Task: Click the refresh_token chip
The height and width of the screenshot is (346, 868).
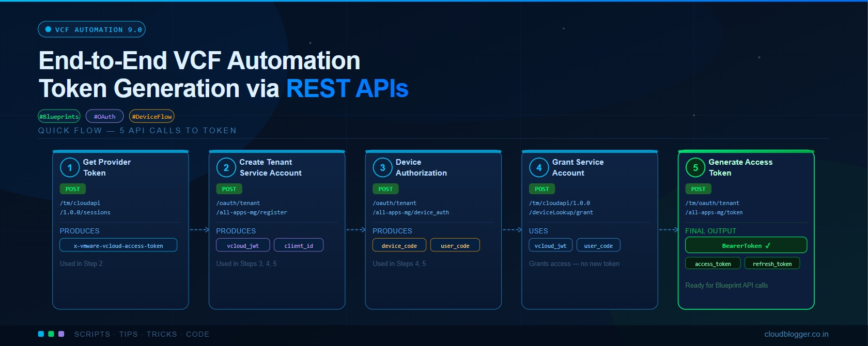Action: 772,263
